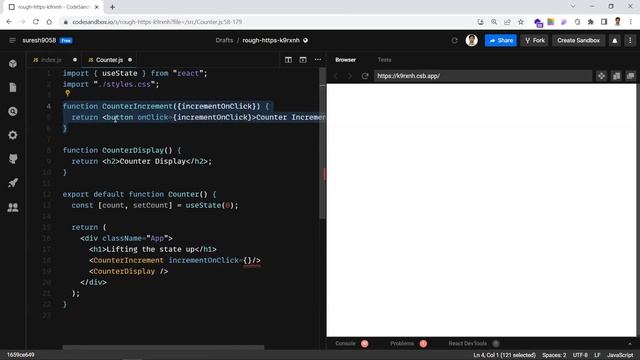Image resolution: width=640 pixels, height=360 pixels.
Task: Go forward in preview browser
Action: (x=350, y=76)
